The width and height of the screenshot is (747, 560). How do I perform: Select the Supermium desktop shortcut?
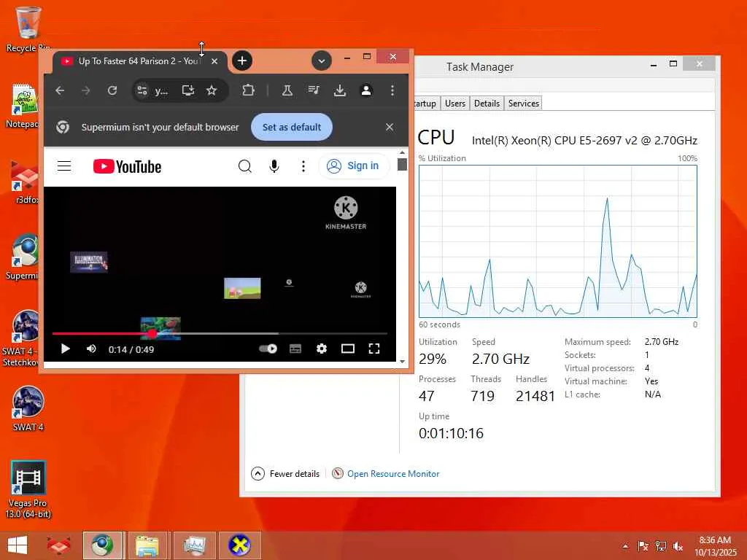[x=24, y=256]
